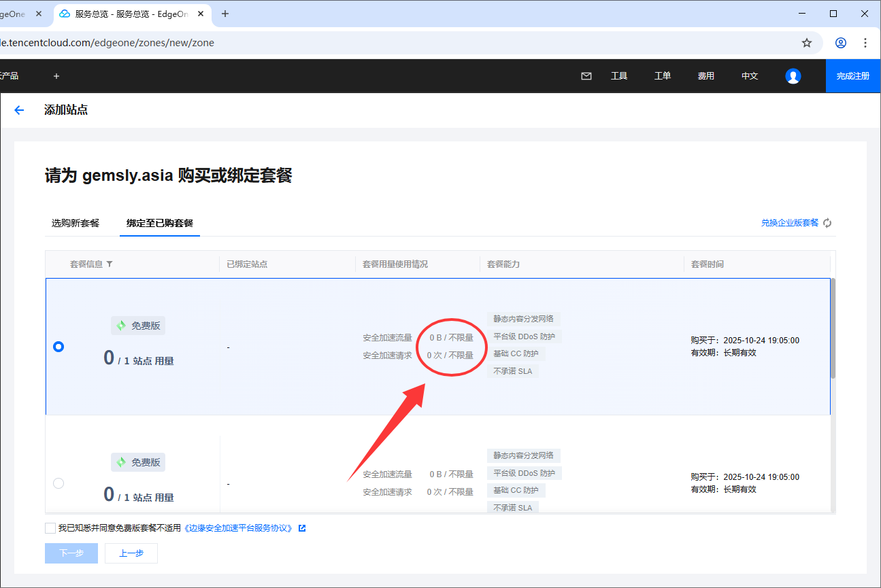Expand the 工具 menu in top bar

(619, 76)
